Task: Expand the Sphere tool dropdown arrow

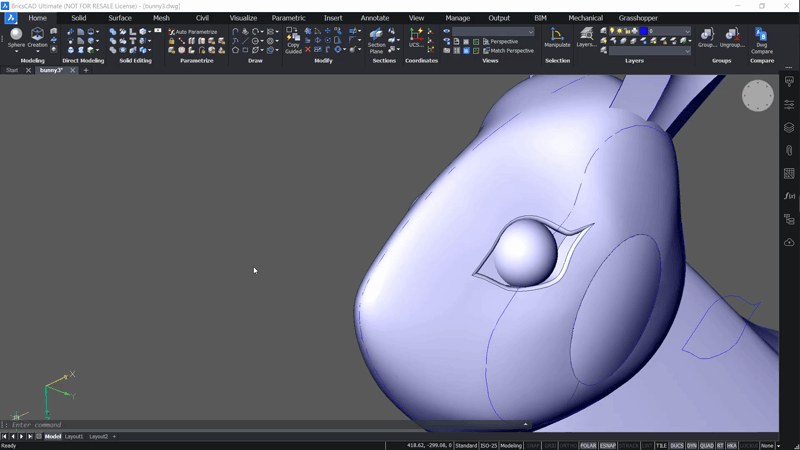Action: (x=16, y=52)
